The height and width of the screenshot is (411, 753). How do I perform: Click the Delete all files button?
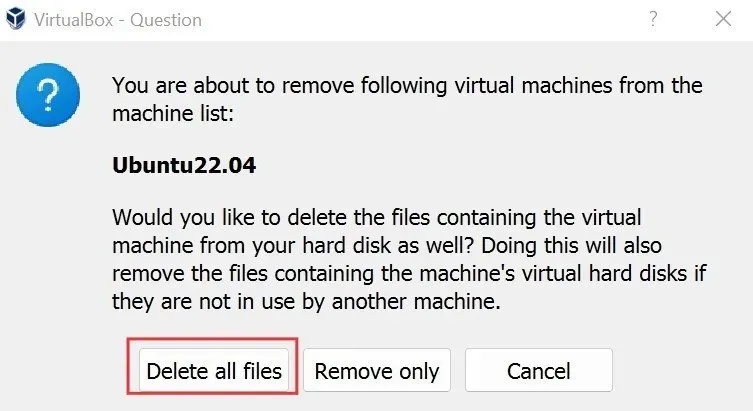point(214,371)
